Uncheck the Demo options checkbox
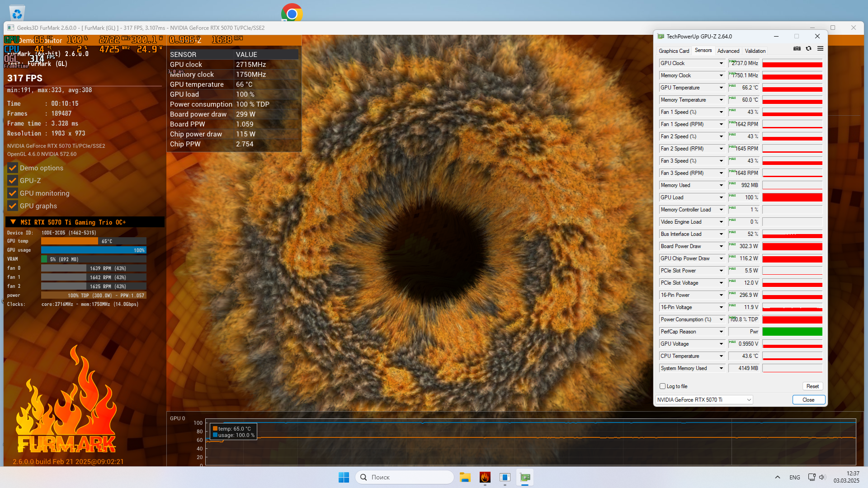 click(13, 168)
